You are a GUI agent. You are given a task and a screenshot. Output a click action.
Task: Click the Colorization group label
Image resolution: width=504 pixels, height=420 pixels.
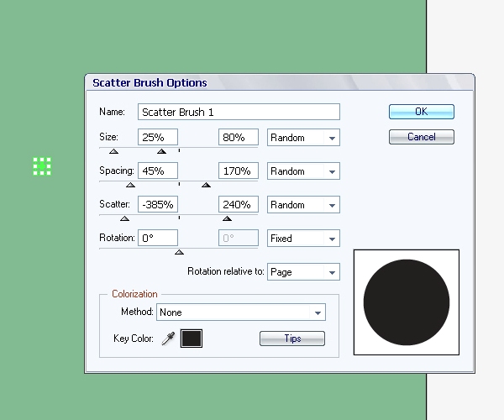[134, 294]
